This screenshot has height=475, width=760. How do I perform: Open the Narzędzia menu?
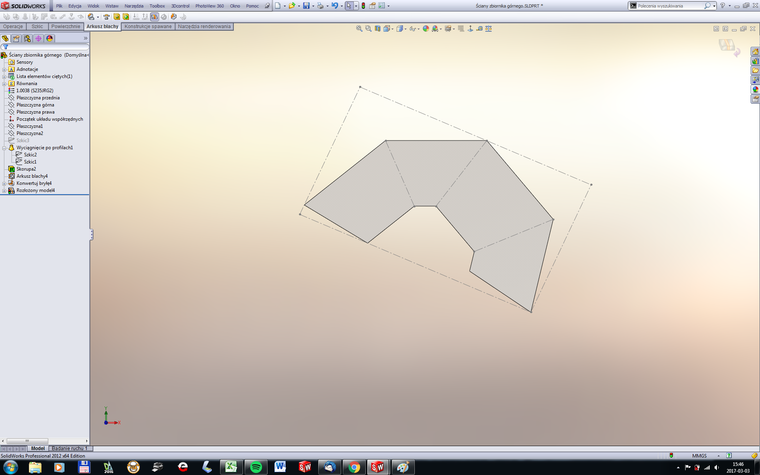134,6
